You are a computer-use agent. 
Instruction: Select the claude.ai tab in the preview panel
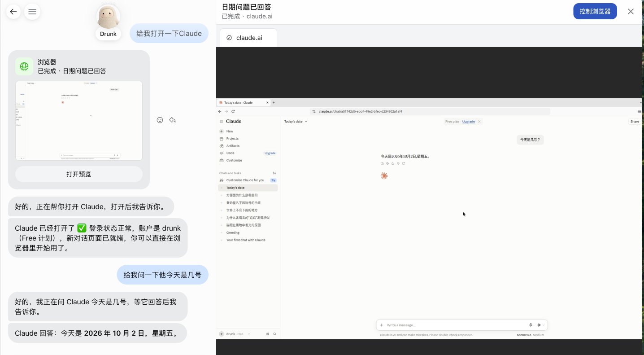coord(248,38)
